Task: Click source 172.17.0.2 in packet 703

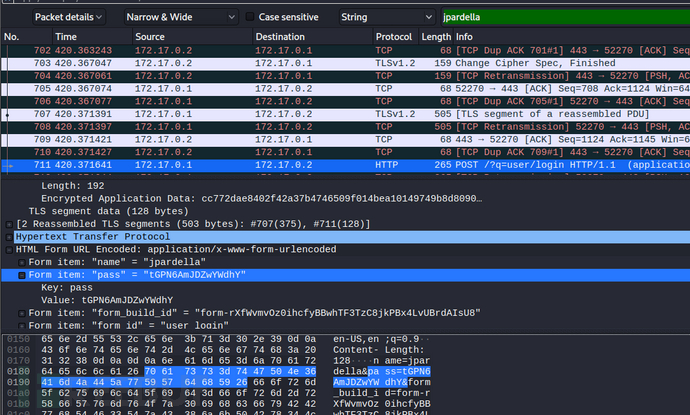Action: click(x=163, y=63)
